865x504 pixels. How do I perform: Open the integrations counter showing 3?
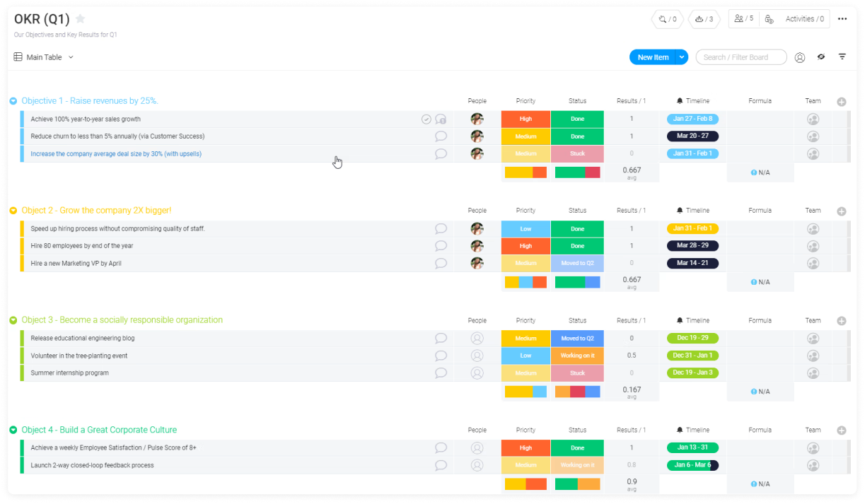[704, 19]
